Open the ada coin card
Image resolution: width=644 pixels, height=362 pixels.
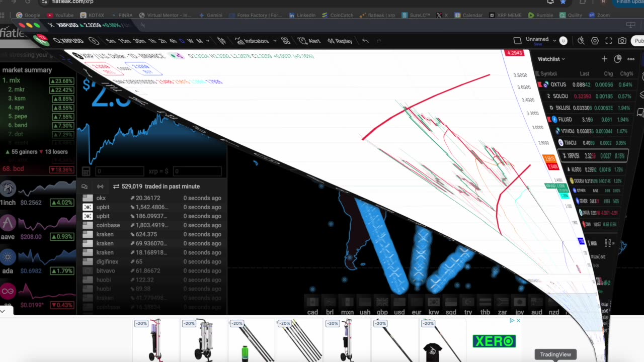(38, 262)
